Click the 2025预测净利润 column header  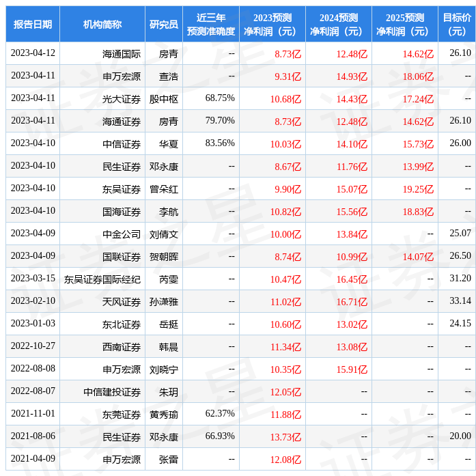pos(405,24)
